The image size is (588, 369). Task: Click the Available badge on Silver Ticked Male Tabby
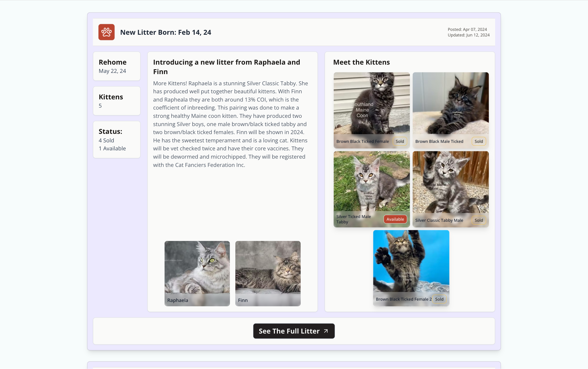click(x=395, y=219)
